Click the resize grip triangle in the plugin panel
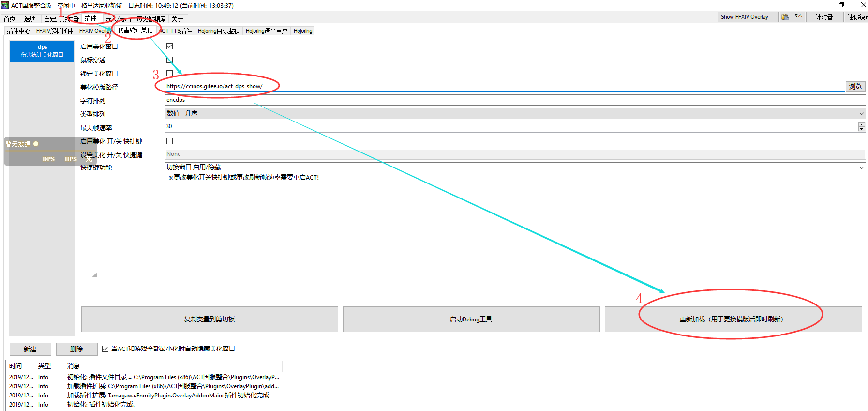 (94, 275)
